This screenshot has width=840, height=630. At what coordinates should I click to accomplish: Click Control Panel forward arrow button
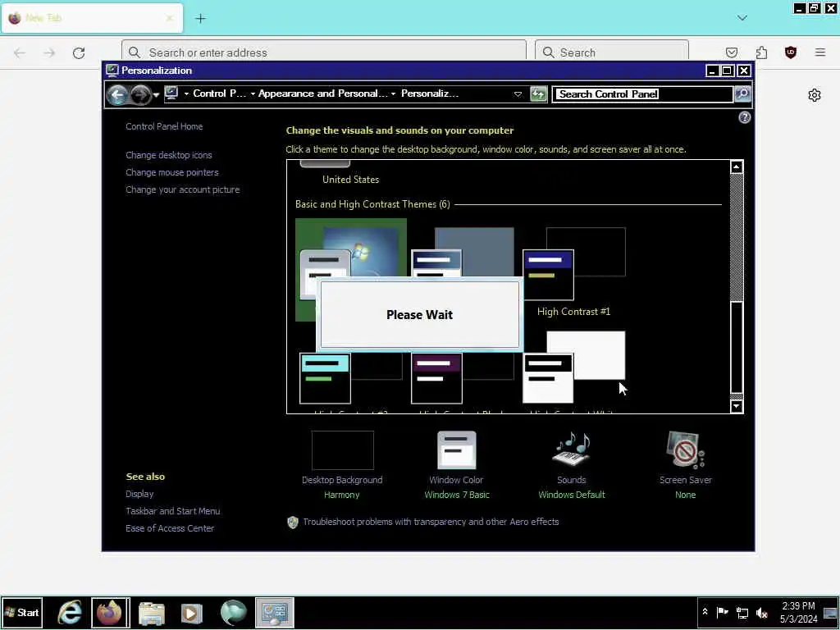(x=140, y=95)
